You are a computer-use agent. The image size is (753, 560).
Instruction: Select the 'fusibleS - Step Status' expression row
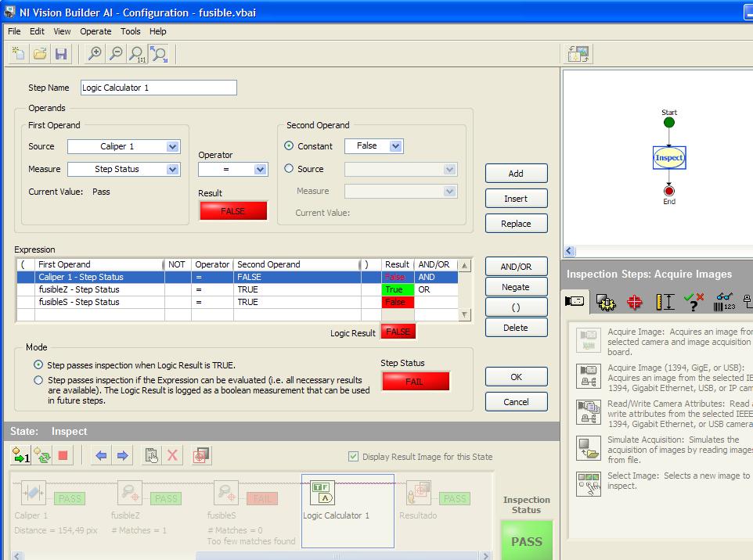[x=237, y=302]
